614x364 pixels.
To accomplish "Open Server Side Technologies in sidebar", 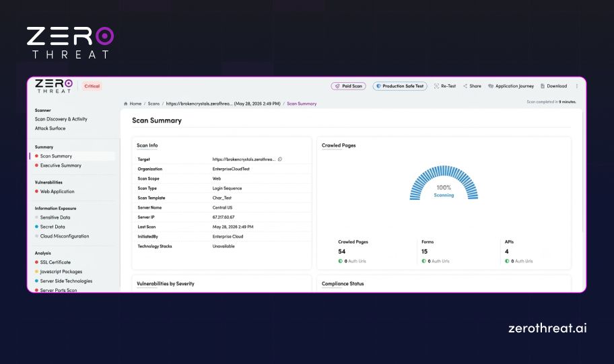I will pos(66,281).
